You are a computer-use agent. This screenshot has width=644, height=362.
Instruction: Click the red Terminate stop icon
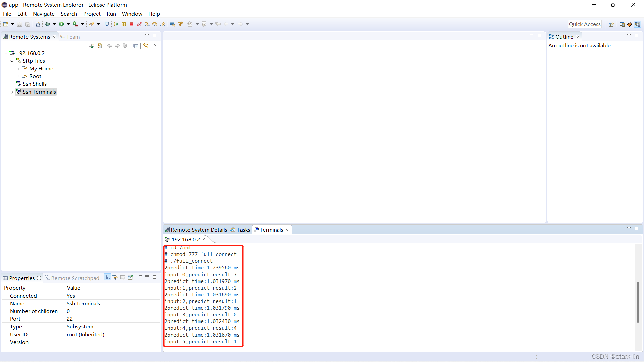[131, 24]
